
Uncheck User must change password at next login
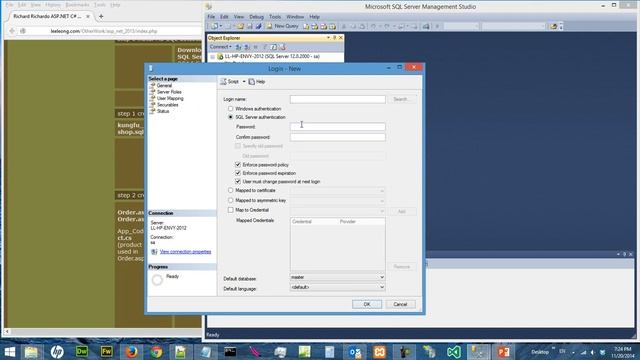(238, 181)
